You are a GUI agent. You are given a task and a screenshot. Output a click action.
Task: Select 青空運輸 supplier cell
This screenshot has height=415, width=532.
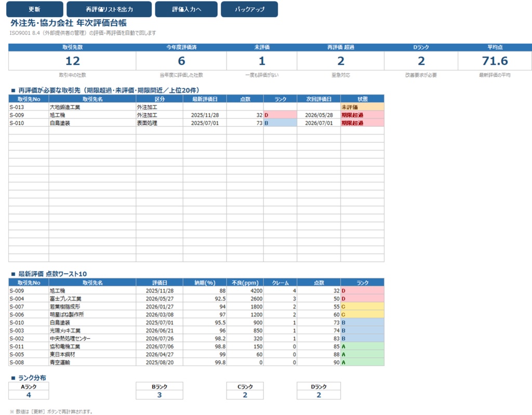click(x=92, y=363)
